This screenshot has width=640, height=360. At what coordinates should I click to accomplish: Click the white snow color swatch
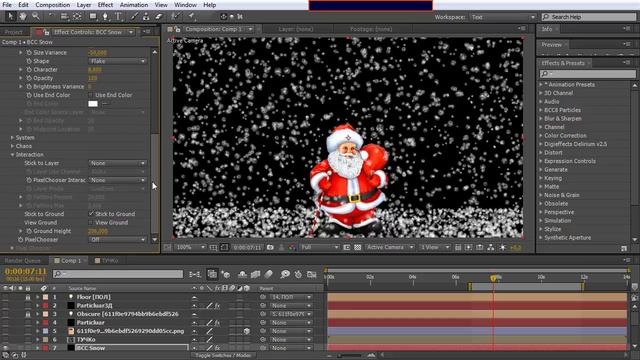click(x=93, y=104)
